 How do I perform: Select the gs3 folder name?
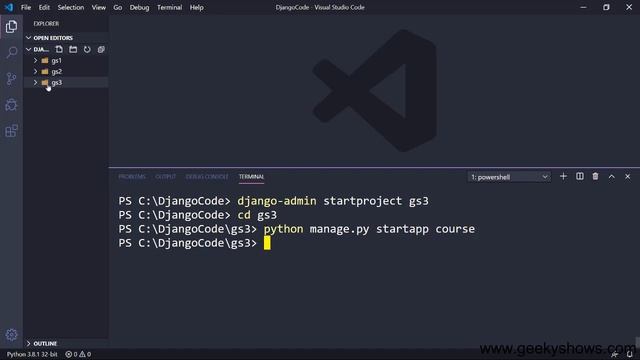tap(57, 82)
